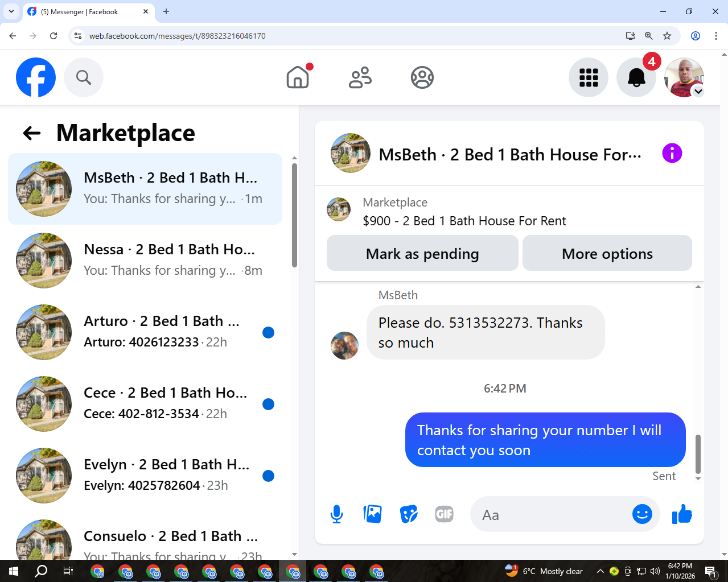This screenshot has width=728, height=582.
Task: Open the Friends icon
Action: coord(360,77)
